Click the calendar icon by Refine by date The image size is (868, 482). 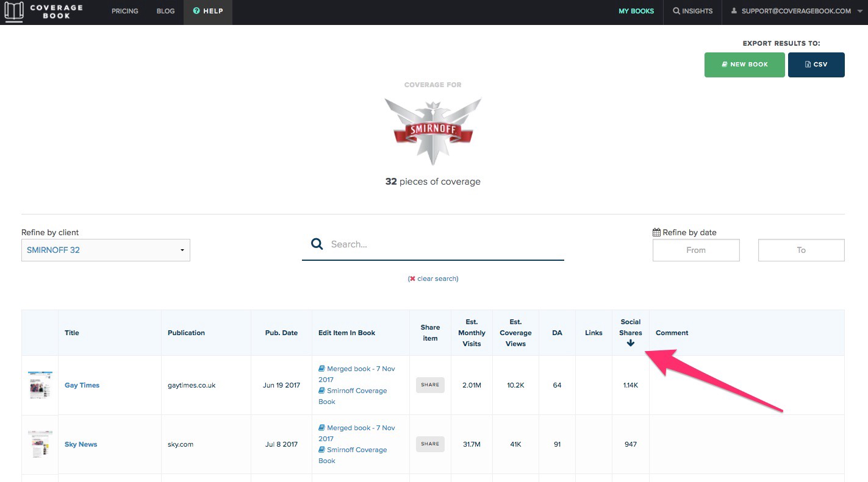[x=656, y=232]
